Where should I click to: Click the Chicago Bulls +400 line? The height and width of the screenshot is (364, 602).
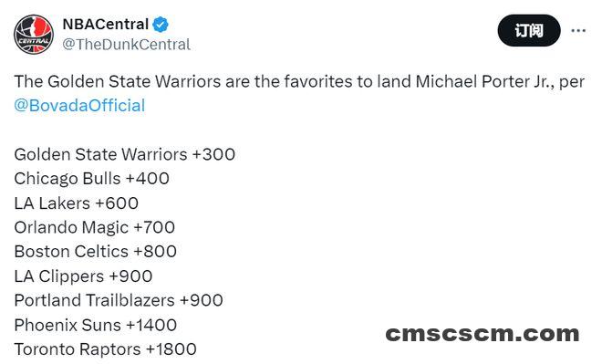pos(91,179)
